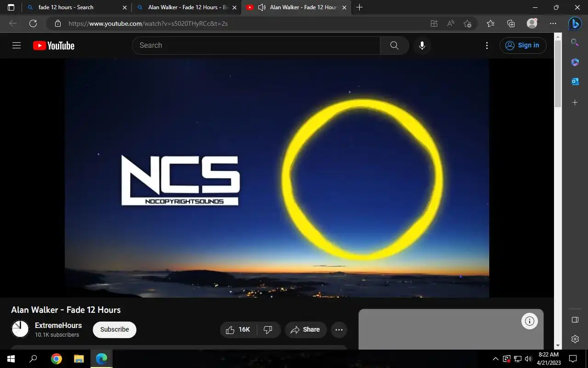Open Bing Discover sidebar button
This screenshot has height=368, width=588.
click(x=575, y=23)
